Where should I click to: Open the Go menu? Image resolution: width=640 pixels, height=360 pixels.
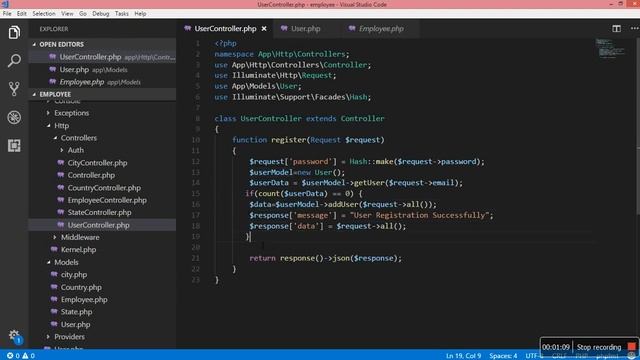click(x=83, y=13)
